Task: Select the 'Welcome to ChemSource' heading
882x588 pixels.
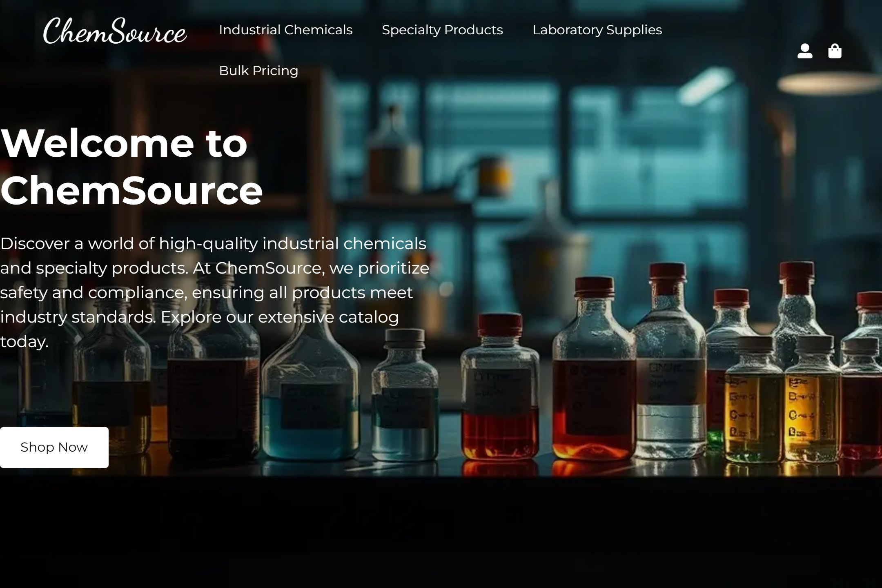Action: coord(131,166)
